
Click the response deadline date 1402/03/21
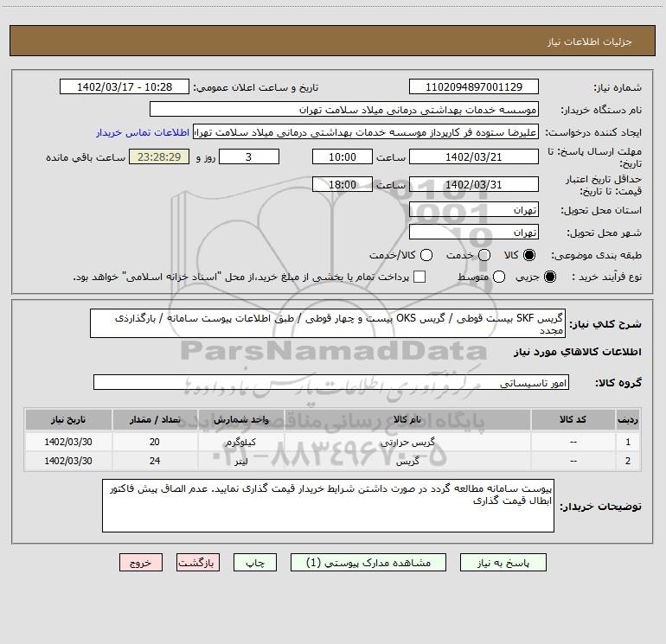474,156
